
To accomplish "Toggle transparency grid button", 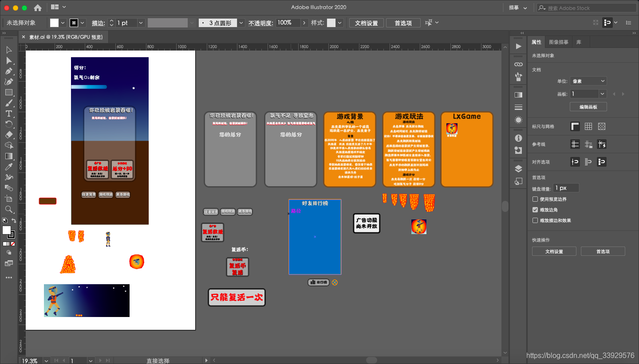I will [x=602, y=126].
